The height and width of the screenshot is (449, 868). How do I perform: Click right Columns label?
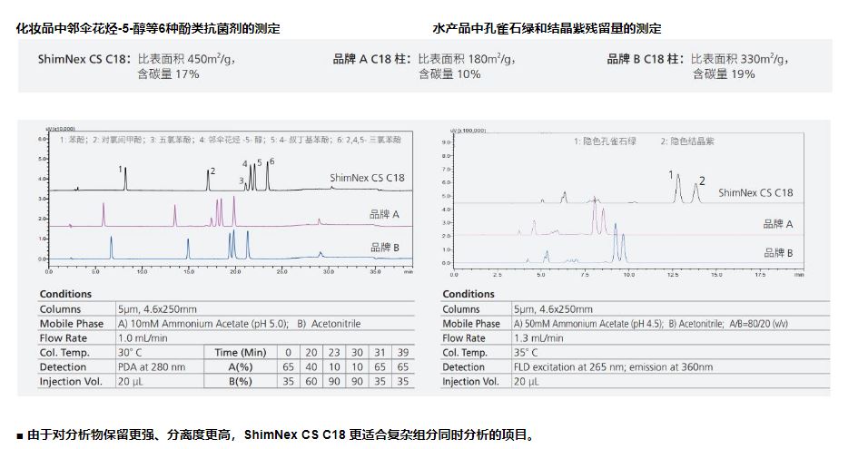click(x=463, y=309)
